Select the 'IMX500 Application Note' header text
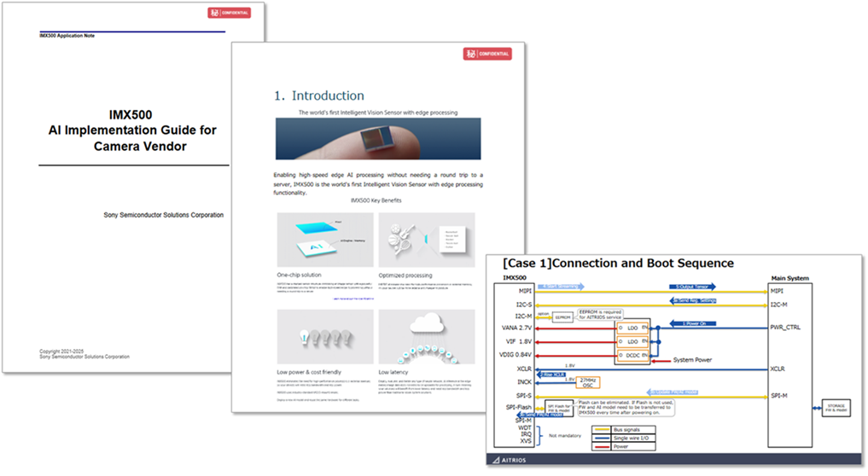Viewport: 868px width, 476px height. (67, 36)
